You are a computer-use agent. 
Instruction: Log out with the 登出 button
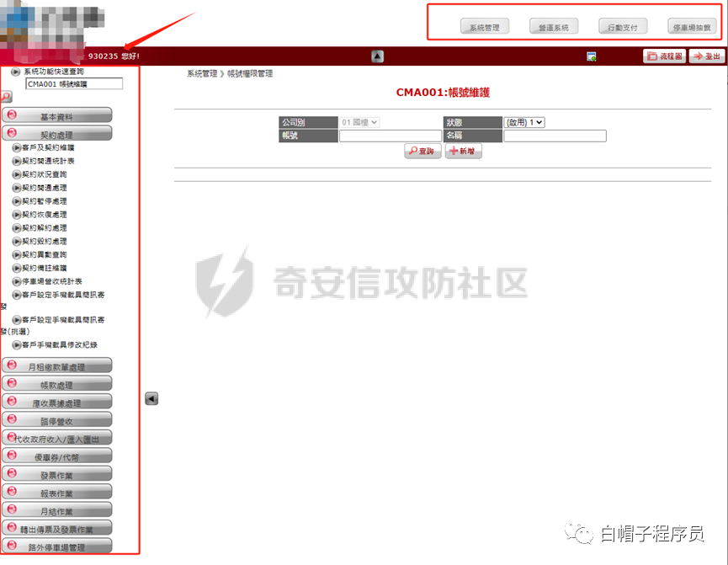(707, 56)
